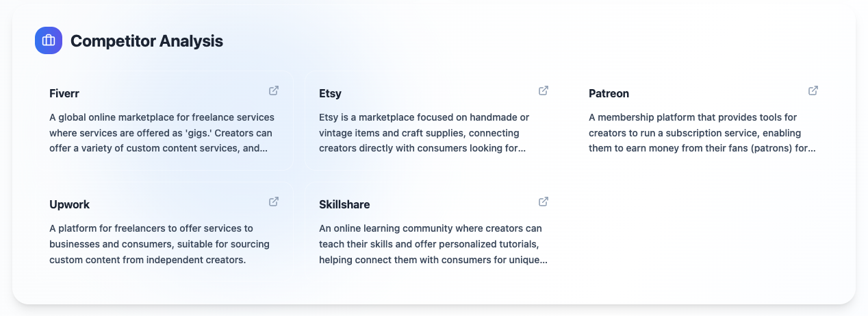This screenshot has width=868, height=316.
Task: Expand Fiverr's truncated description ending in 'and...'
Action: [259, 148]
